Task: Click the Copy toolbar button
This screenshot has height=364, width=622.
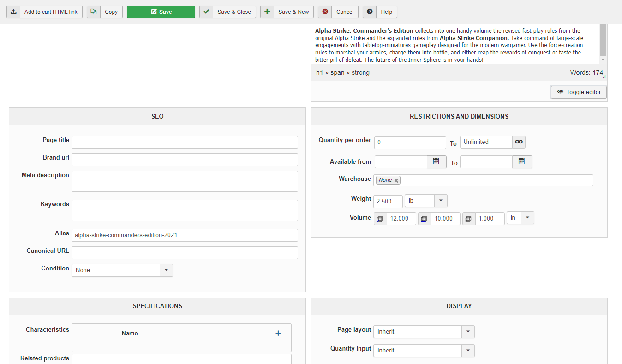Action: click(x=105, y=12)
